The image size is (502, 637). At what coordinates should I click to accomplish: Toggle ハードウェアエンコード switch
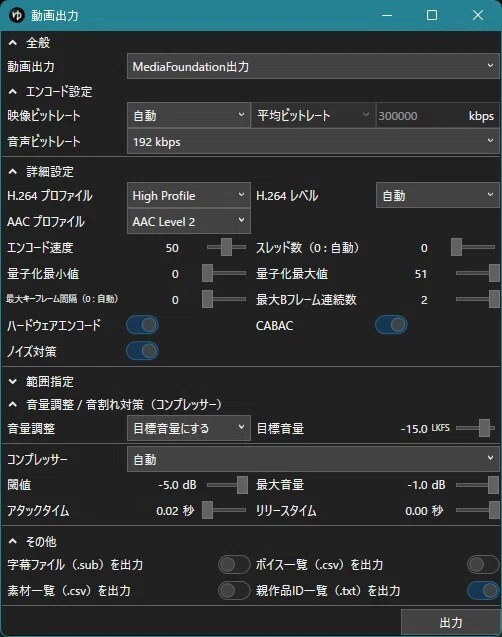[142, 325]
